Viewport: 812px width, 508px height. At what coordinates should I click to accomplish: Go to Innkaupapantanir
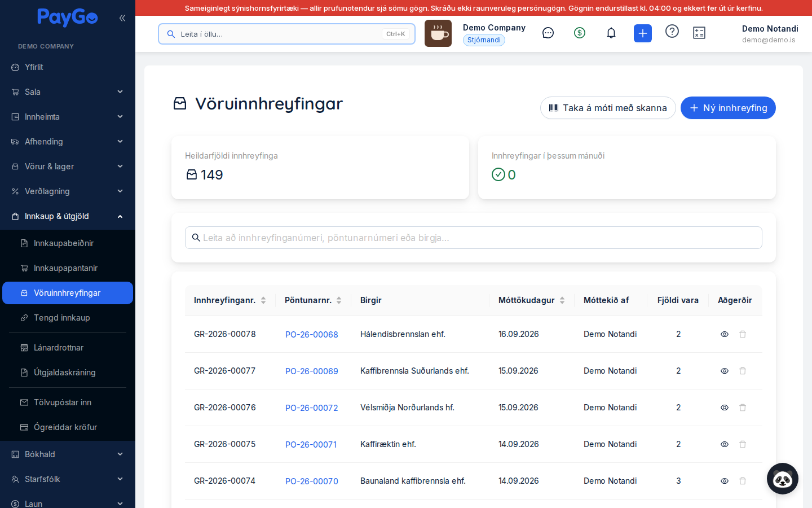(x=68, y=268)
